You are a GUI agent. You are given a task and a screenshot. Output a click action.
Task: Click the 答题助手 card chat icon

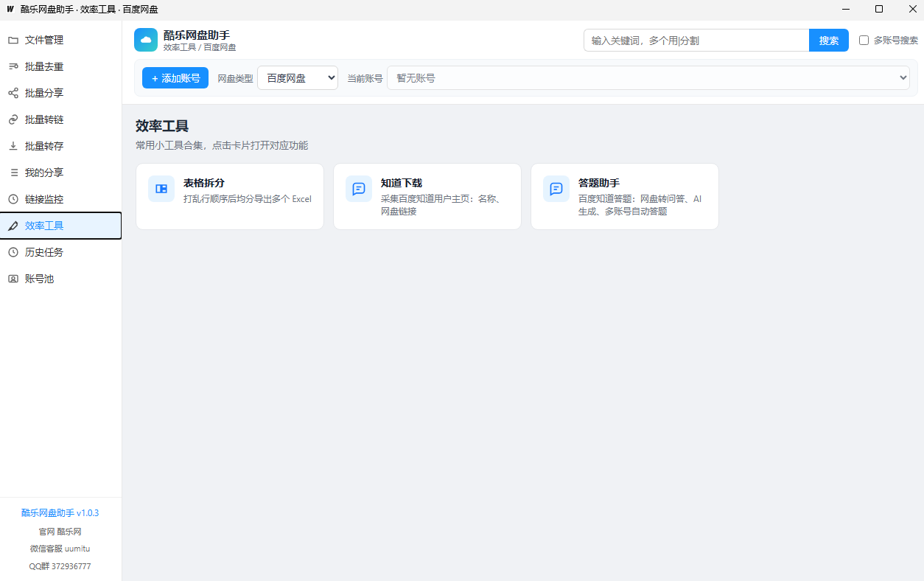tap(556, 189)
